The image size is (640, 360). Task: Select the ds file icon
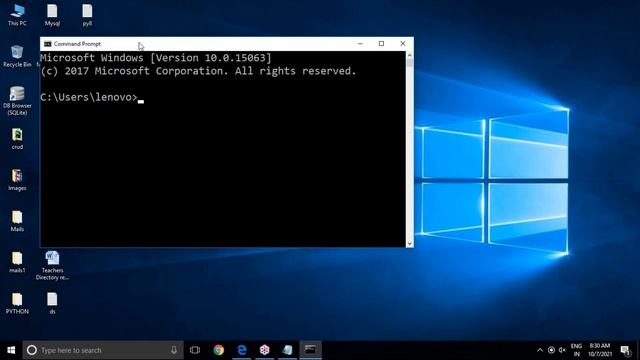click(52, 303)
